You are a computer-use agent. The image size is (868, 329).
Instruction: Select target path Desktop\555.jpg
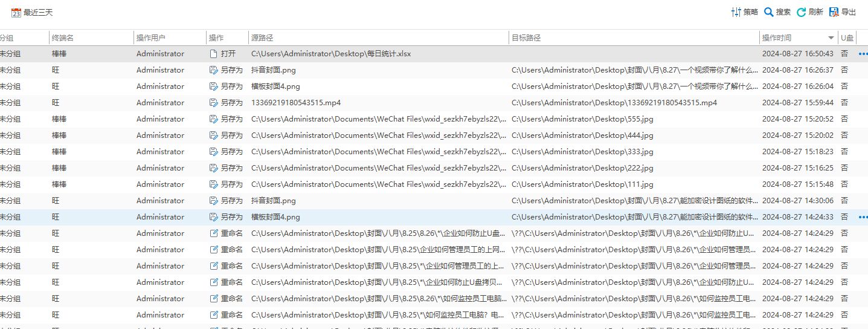(x=582, y=119)
